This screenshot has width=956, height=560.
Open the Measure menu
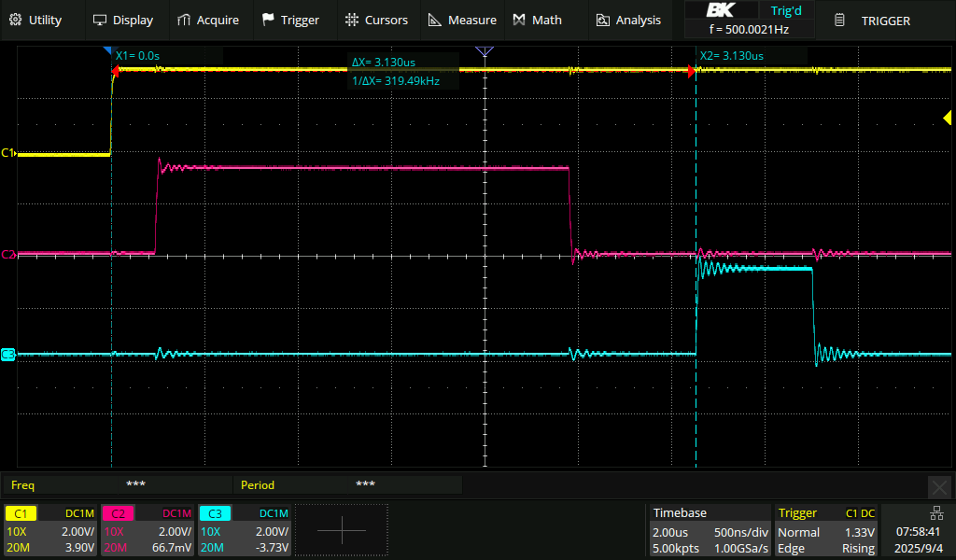coord(462,21)
